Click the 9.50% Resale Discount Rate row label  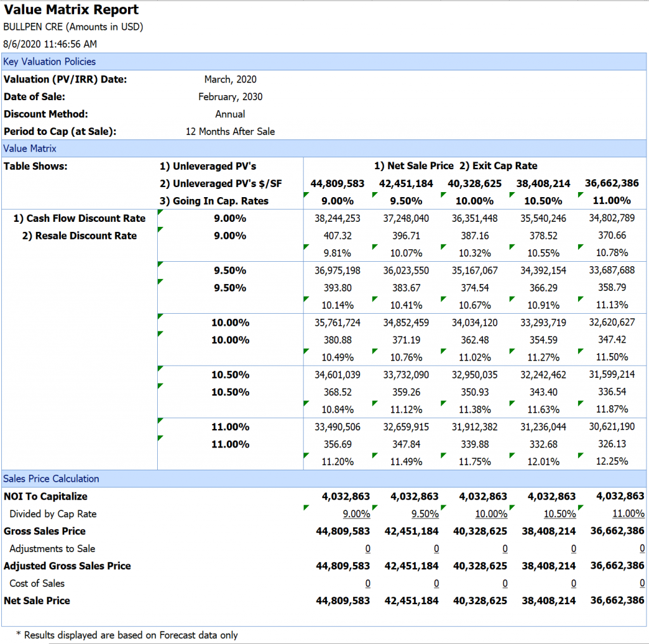click(230, 288)
